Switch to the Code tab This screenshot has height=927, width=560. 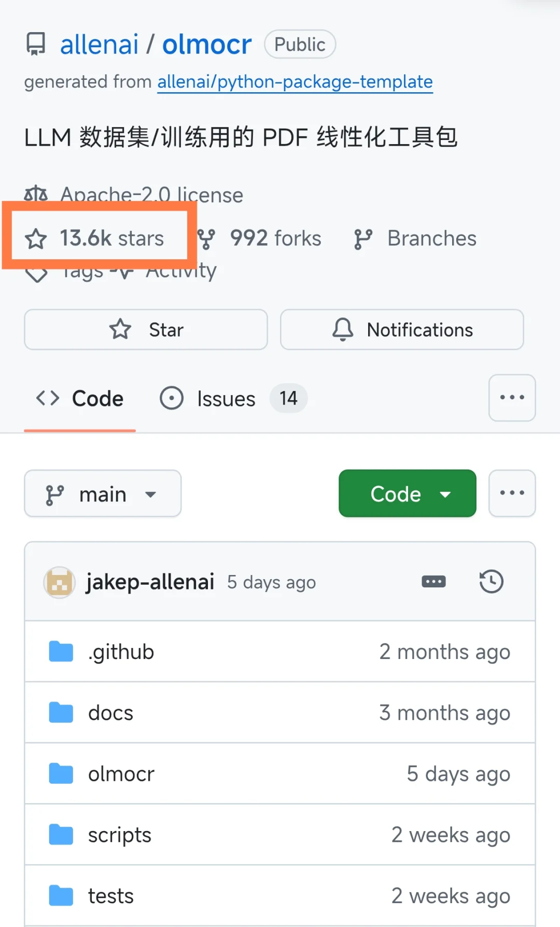pos(80,399)
